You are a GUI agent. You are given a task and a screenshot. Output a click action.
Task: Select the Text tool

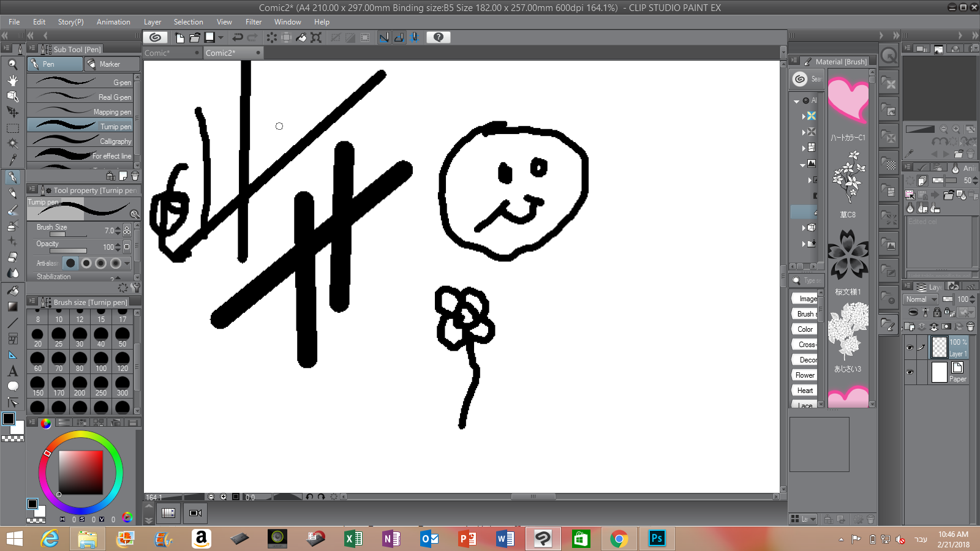[12, 371]
